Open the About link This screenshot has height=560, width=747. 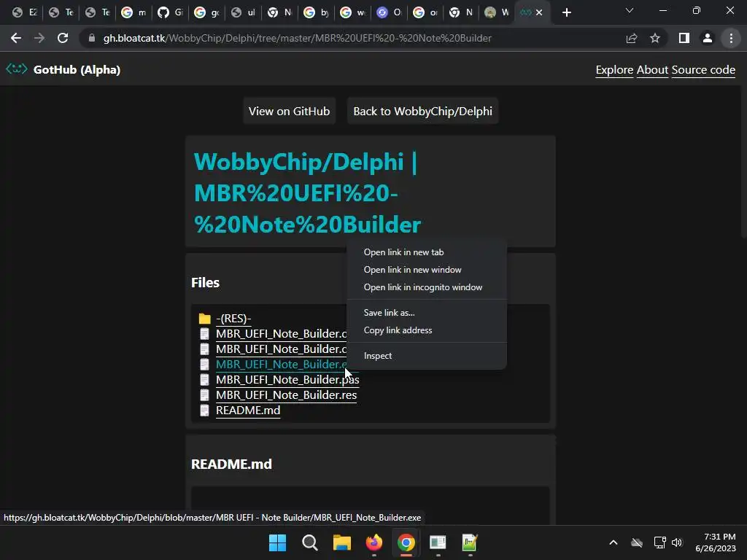652,70
